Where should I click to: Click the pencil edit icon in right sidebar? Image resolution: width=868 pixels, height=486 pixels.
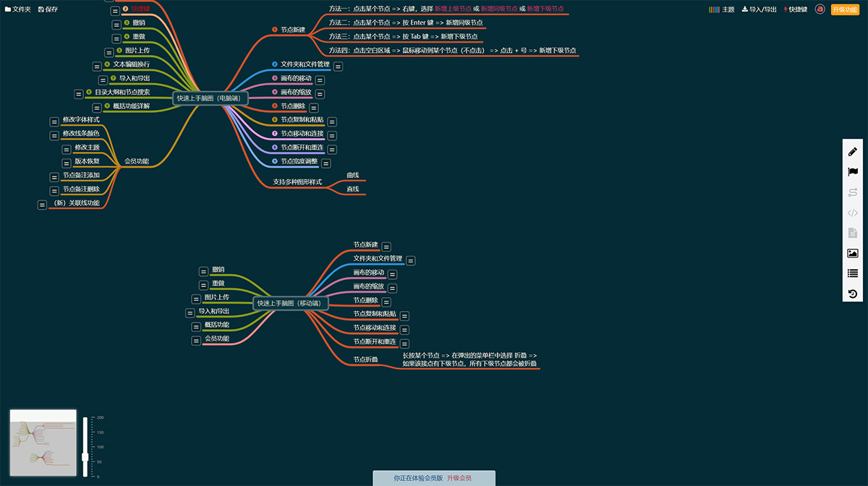tap(853, 152)
